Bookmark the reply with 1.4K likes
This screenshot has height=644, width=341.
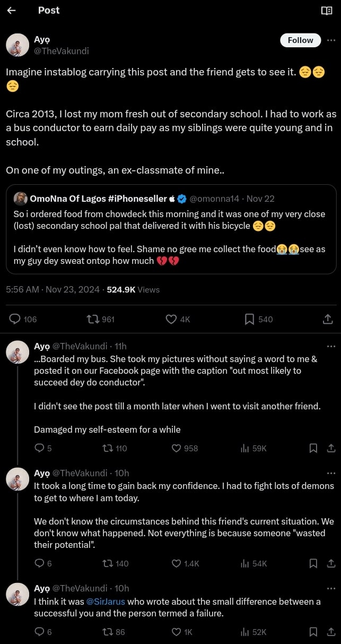pyautogui.click(x=313, y=563)
